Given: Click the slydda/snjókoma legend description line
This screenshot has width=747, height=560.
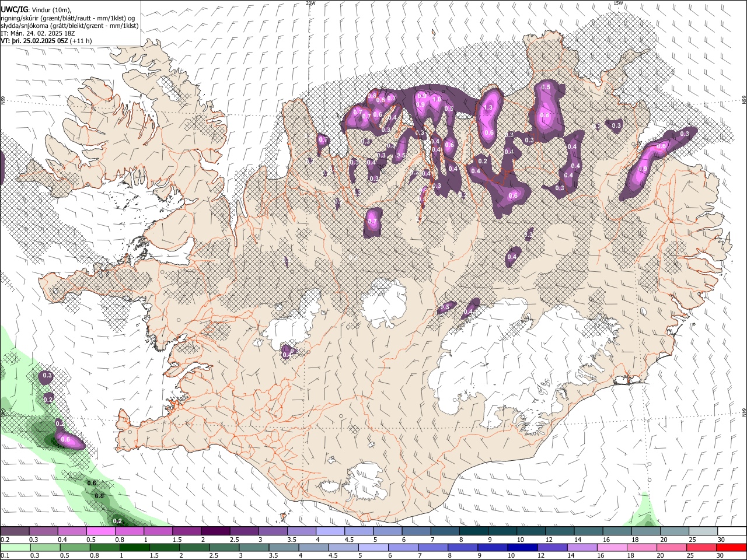Looking at the screenshot, I should pyautogui.click(x=69, y=26).
